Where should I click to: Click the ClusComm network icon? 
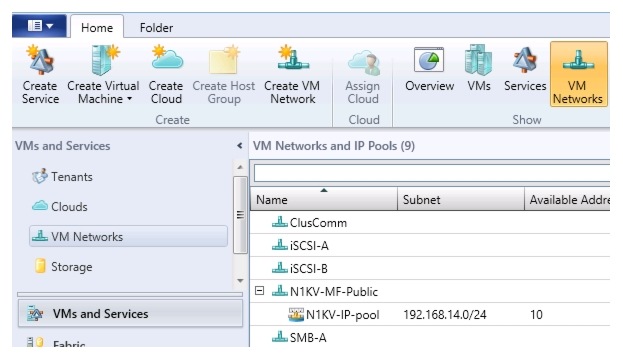pyautogui.click(x=280, y=222)
